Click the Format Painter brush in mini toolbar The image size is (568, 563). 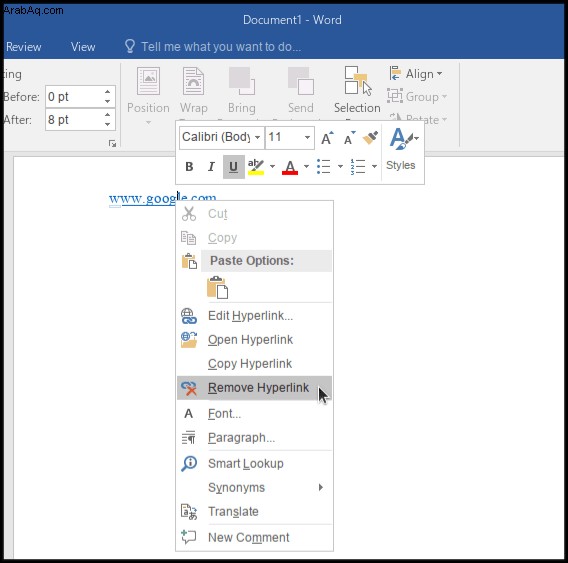370,138
